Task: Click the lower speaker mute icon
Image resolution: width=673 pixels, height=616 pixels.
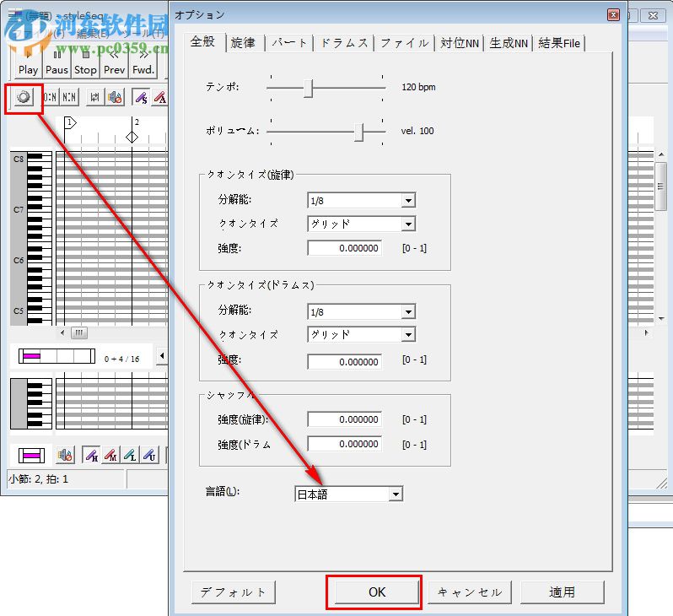Action: (65, 455)
